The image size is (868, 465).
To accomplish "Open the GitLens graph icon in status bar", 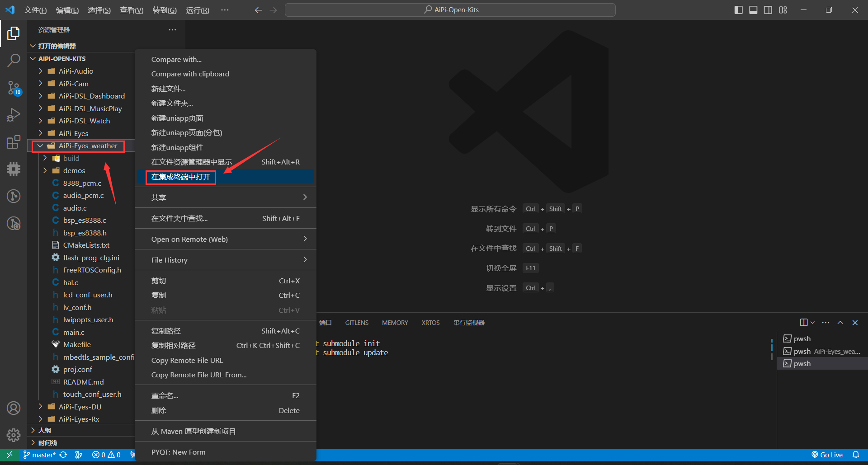I will [x=79, y=455].
